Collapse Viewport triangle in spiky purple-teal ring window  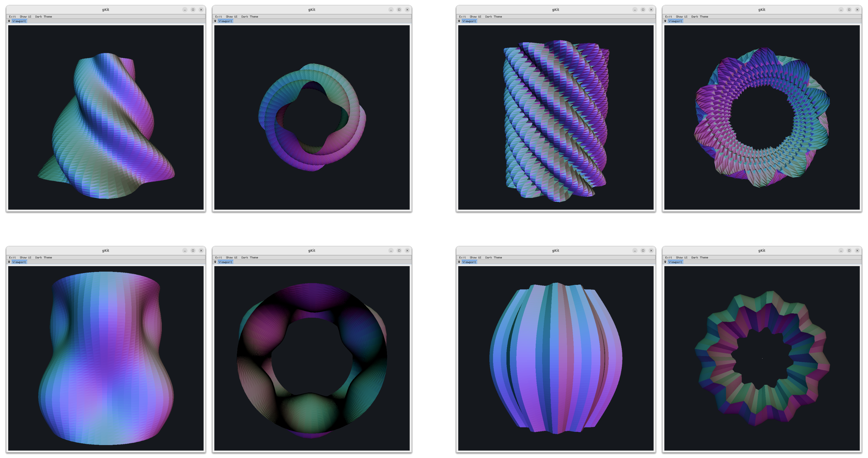(x=666, y=21)
